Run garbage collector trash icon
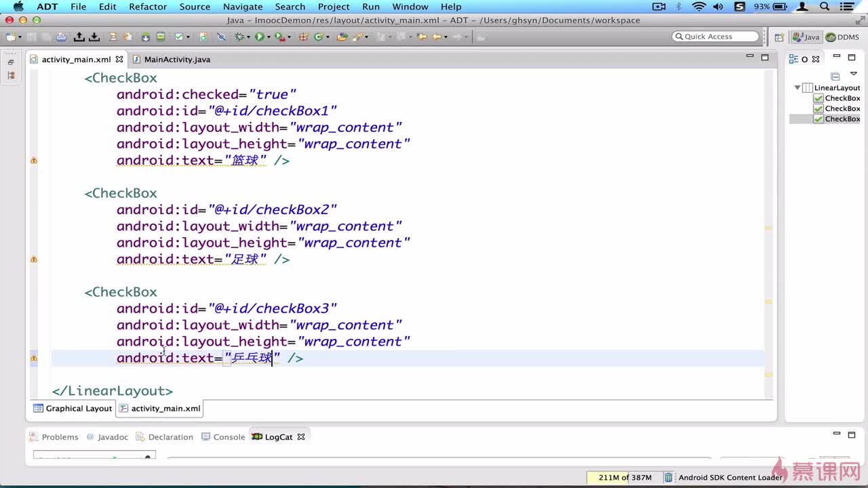 tap(668, 477)
